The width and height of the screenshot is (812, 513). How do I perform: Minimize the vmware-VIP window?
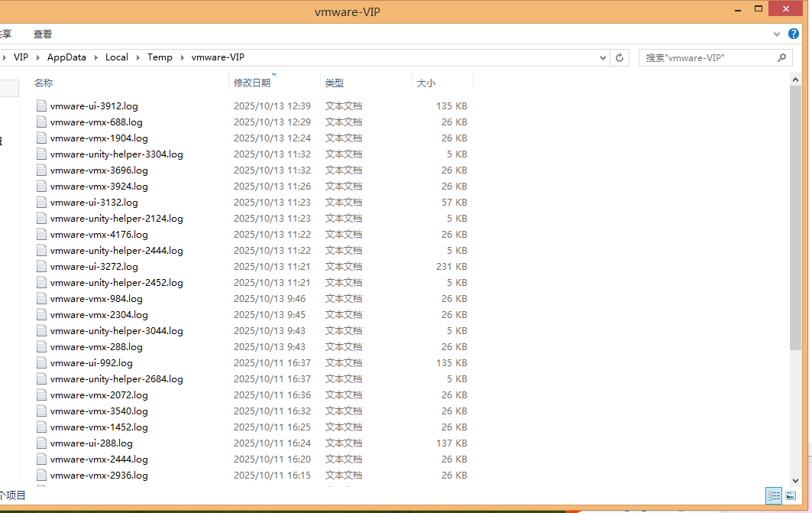coord(738,9)
